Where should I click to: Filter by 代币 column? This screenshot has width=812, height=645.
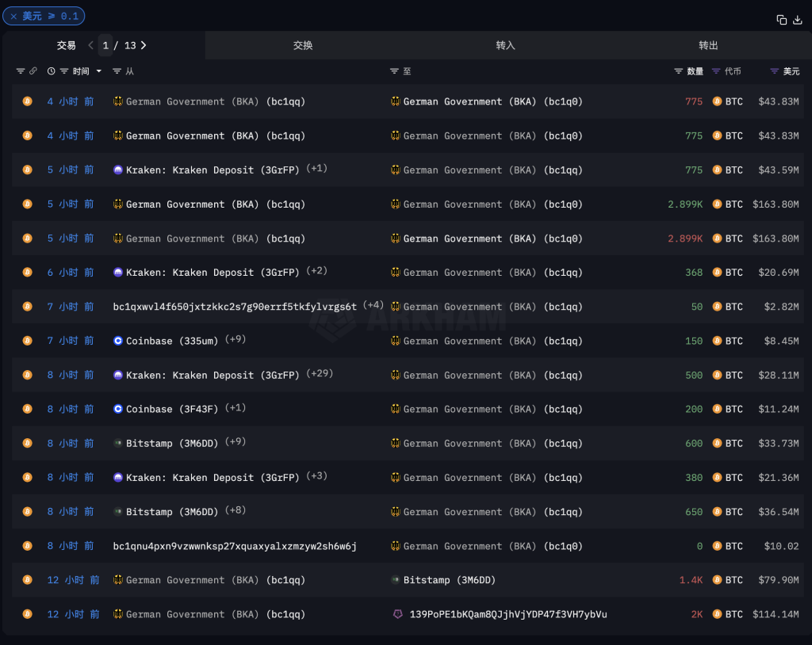click(717, 71)
